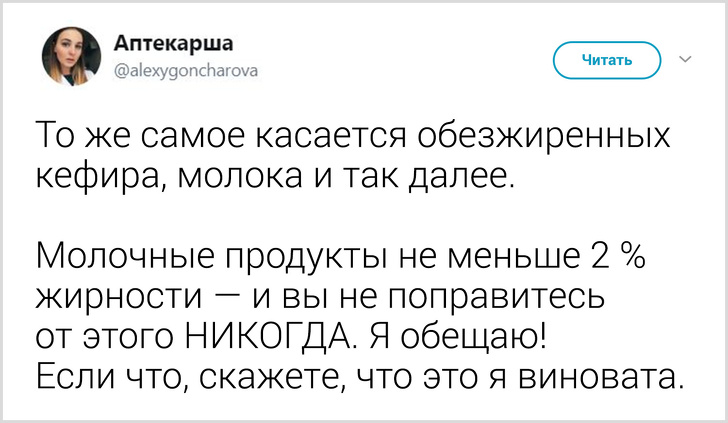Open Аптекарша's profile avatar photo
This screenshot has width=728, height=423.
(x=73, y=56)
